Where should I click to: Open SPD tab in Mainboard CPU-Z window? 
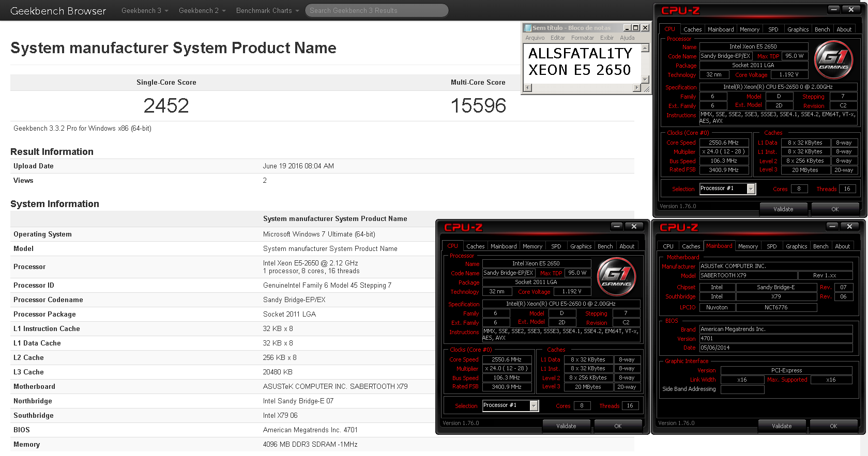click(771, 246)
